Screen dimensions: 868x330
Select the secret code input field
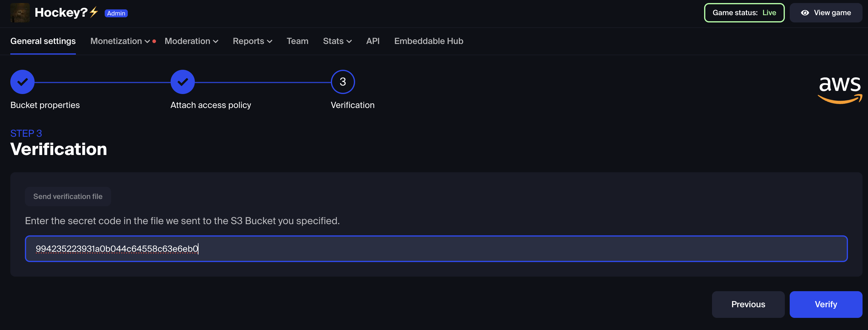436,248
